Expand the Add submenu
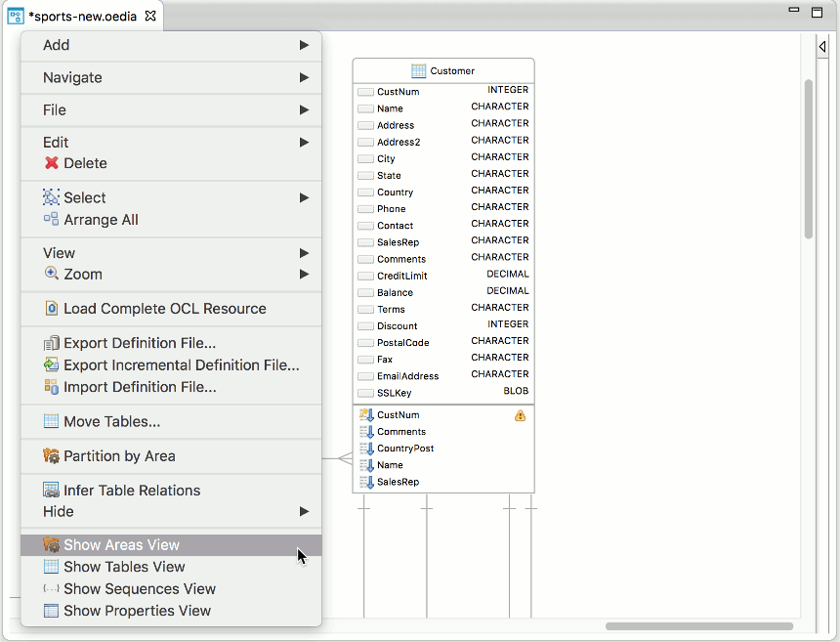The width and height of the screenshot is (840, 642). pos(304,45)
